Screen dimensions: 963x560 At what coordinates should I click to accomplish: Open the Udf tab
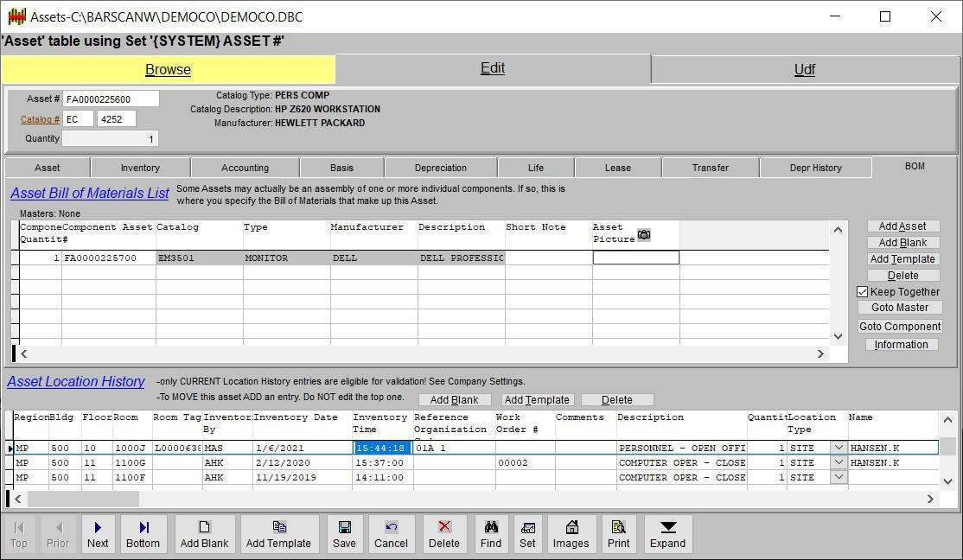804,69
